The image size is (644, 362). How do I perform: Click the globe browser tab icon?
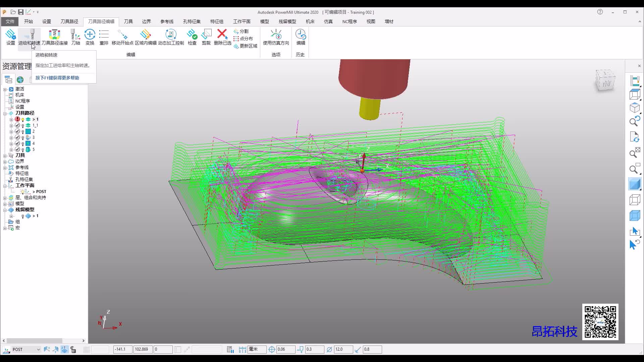[20, 79]
